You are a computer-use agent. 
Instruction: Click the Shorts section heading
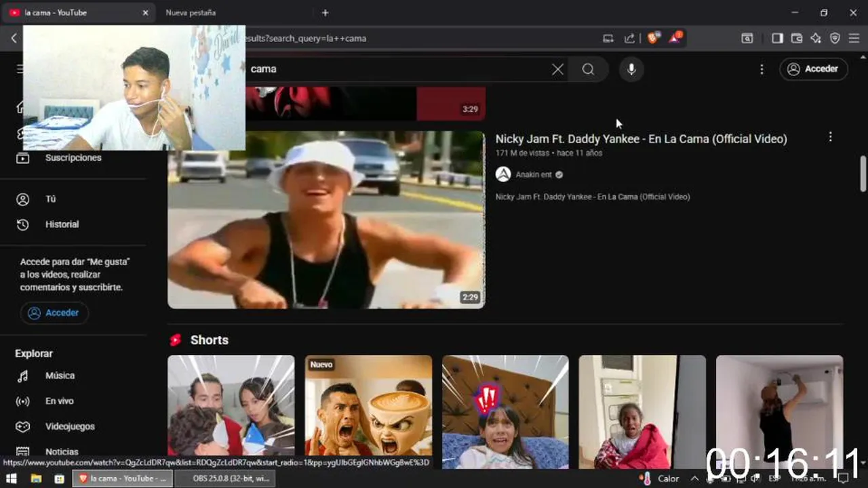pyautogui.click(x=210, y=340)
